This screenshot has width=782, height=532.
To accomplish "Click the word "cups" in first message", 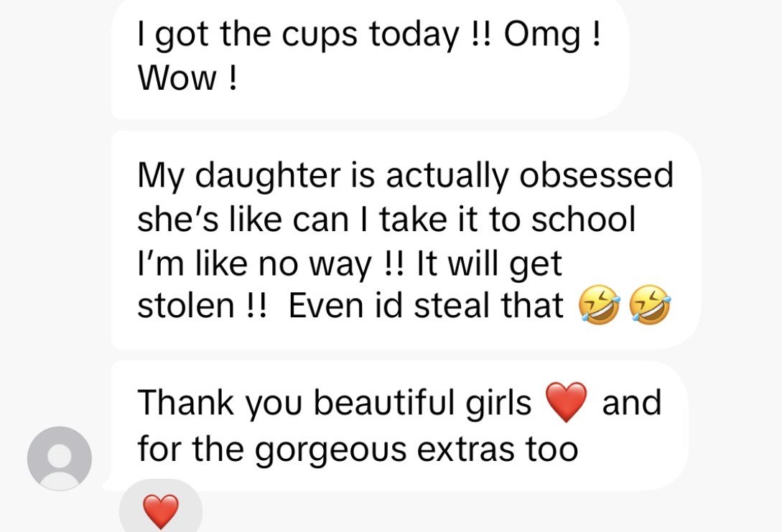I will tap(320, 37).
